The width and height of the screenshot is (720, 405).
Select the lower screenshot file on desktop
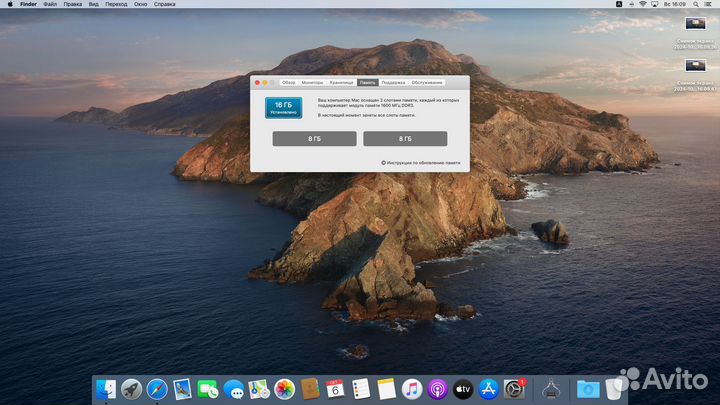point(695,65)
